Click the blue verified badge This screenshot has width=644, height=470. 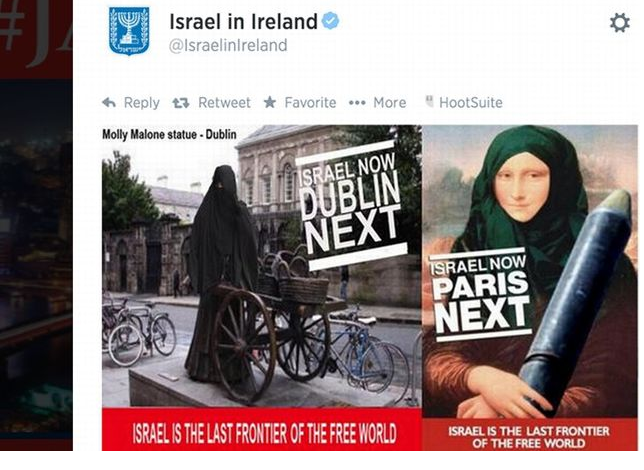(330, 21)
